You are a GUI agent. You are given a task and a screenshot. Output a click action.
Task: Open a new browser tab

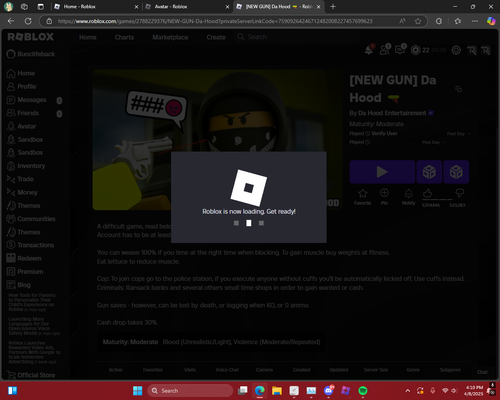[x=333, y=7]
